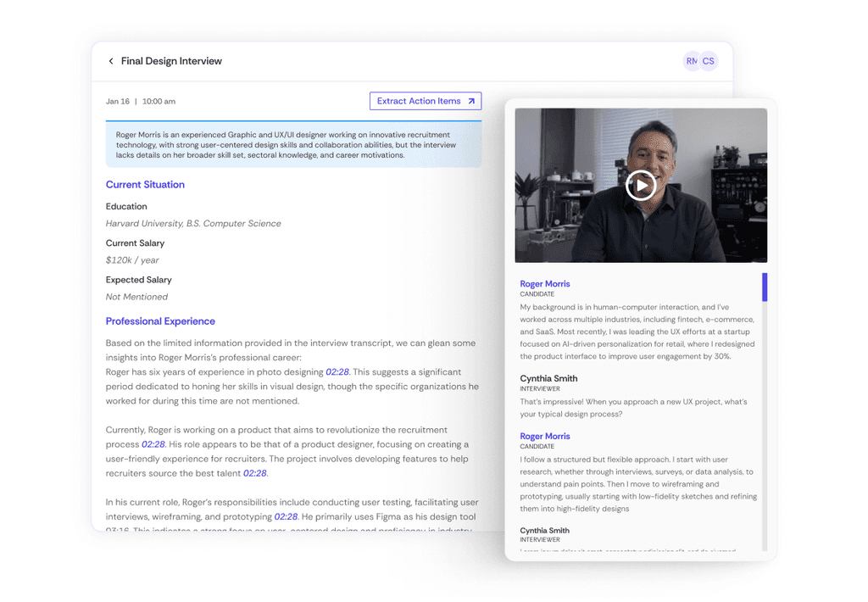Click interviewer text starting That's impressive

633,408
